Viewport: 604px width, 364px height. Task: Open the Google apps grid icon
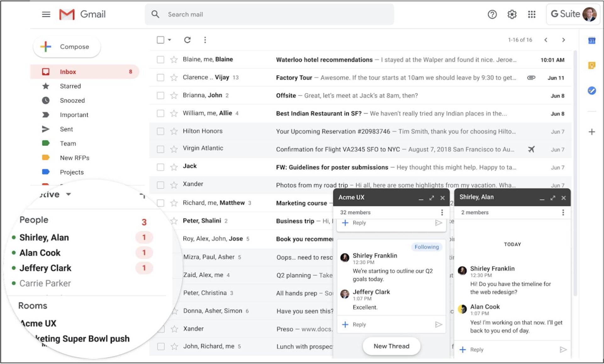531,14
